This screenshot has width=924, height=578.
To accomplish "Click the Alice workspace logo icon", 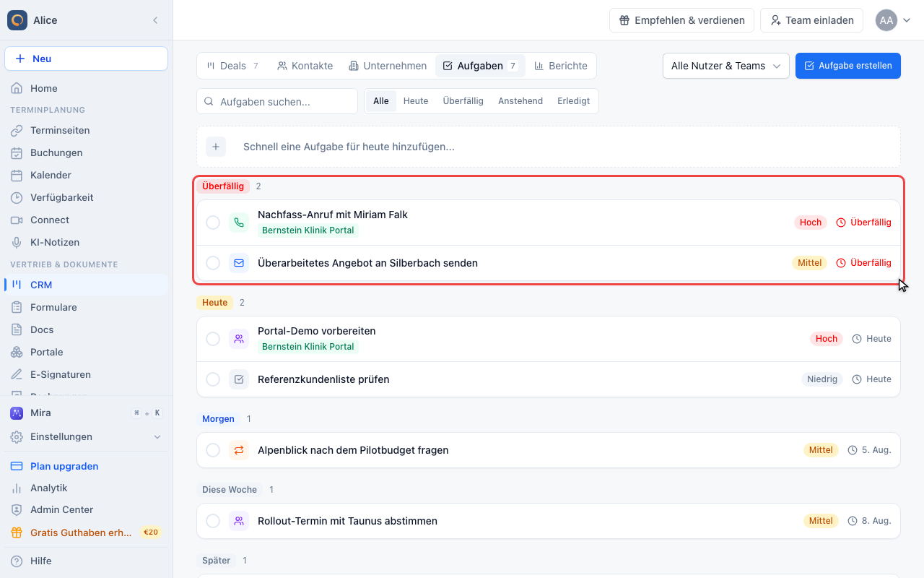I will click(17, 20).
